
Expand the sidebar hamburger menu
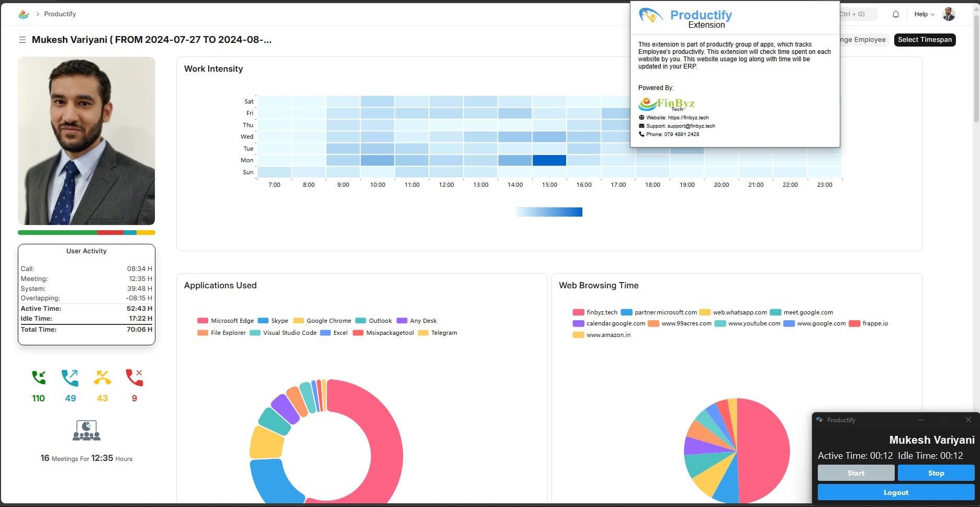(x=22, y=39)
